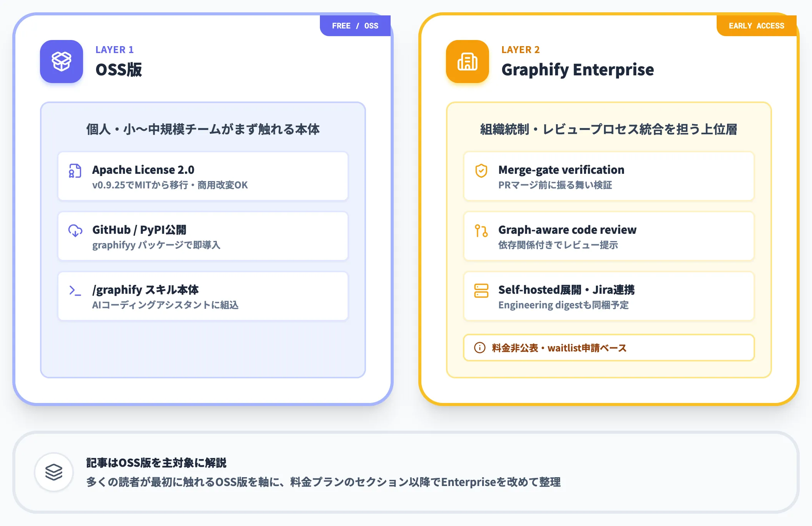812x526 pixels.
Task: Click the purple OSS box icon
Action: (62, 62)
